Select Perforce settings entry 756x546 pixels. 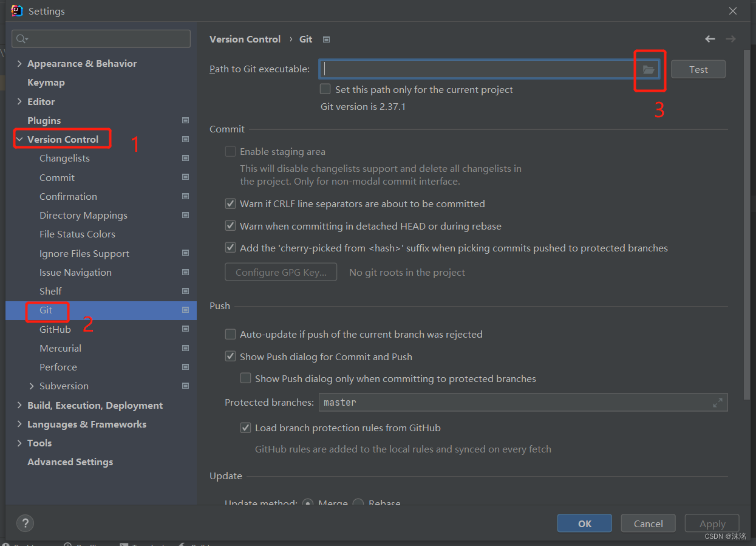(x=58, y=367)
